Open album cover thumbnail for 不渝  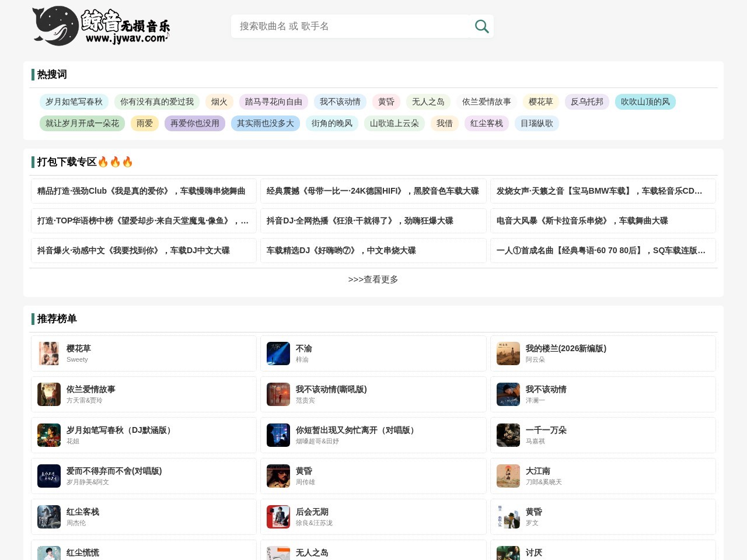tap(278, 353)
